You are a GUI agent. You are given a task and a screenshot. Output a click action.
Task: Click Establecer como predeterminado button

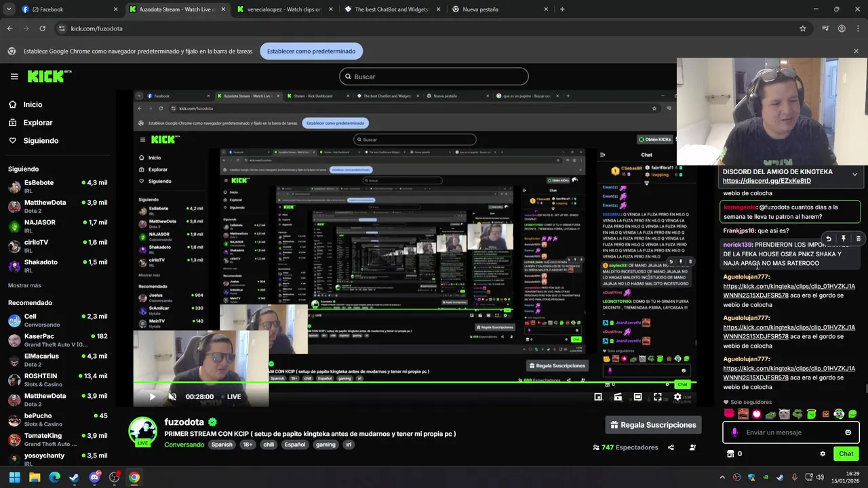(311, 51)
